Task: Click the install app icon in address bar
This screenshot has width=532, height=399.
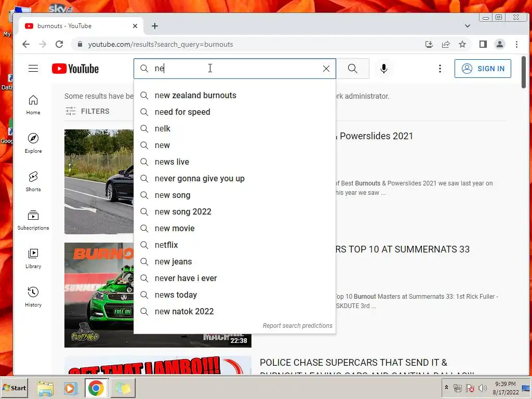Action: [x=429, y=44]
